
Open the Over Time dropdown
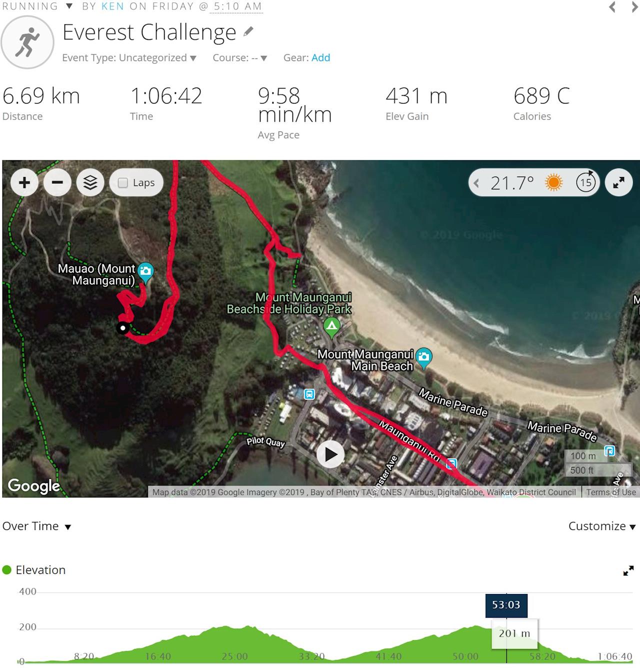36,526
